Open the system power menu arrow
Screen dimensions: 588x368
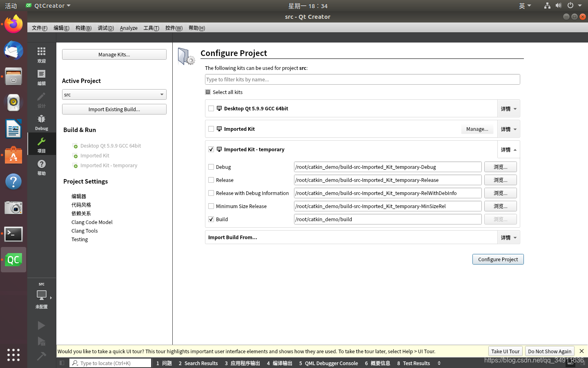click(x=580, y=6)
